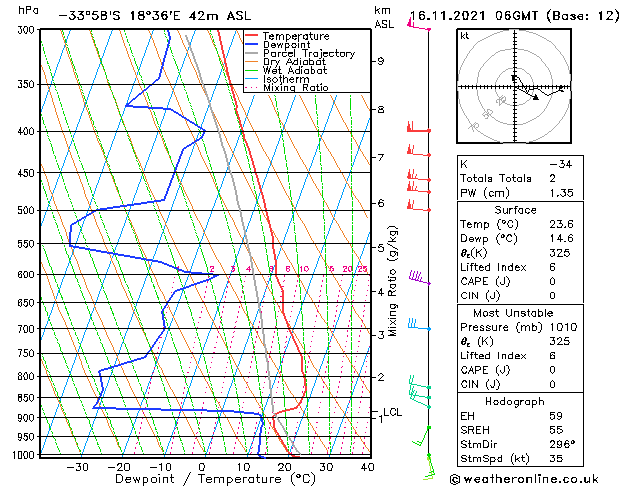Click the 'LCL' level marker label
Viewport: 629px width, 486px height.
(x=392, y=412)
